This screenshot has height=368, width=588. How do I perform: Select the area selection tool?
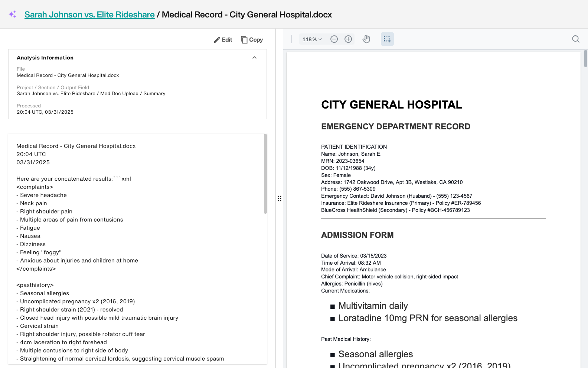click(x=387, y=39)
